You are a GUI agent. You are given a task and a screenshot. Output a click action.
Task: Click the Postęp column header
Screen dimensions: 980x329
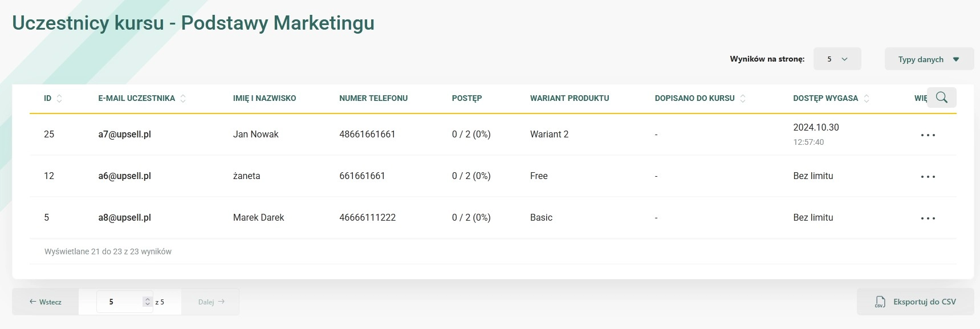467,98
